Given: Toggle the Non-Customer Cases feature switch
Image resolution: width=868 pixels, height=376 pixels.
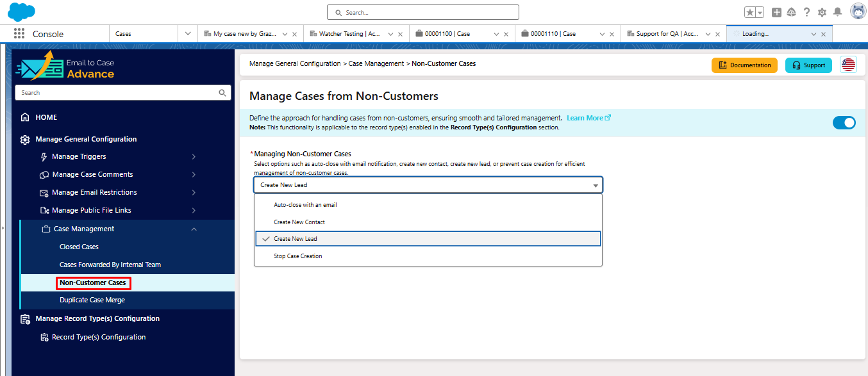Looking at the screenshot, I should click(844, 122).
